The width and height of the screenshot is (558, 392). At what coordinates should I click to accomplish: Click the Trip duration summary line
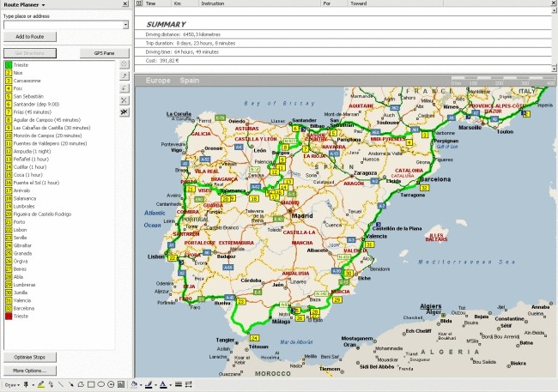coord(191,43)
